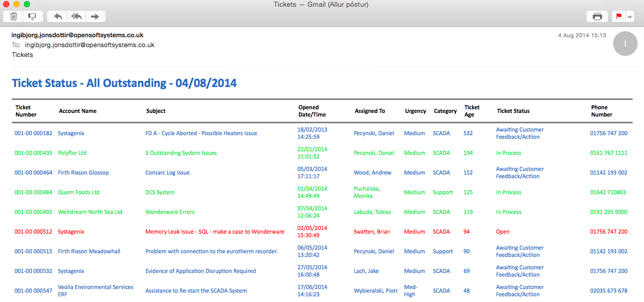Click assignee 'Wybieralski, Piotr'
The height and width of the screenshot is (302, 644).
click(x=376, y=291)
